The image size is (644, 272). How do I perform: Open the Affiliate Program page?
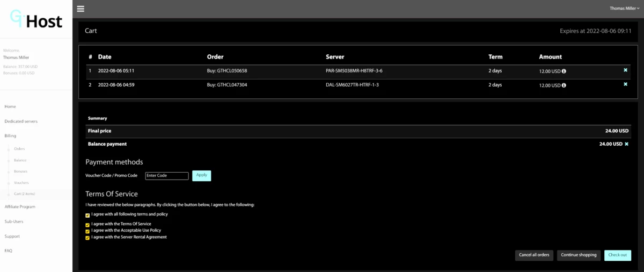point(20,206)
